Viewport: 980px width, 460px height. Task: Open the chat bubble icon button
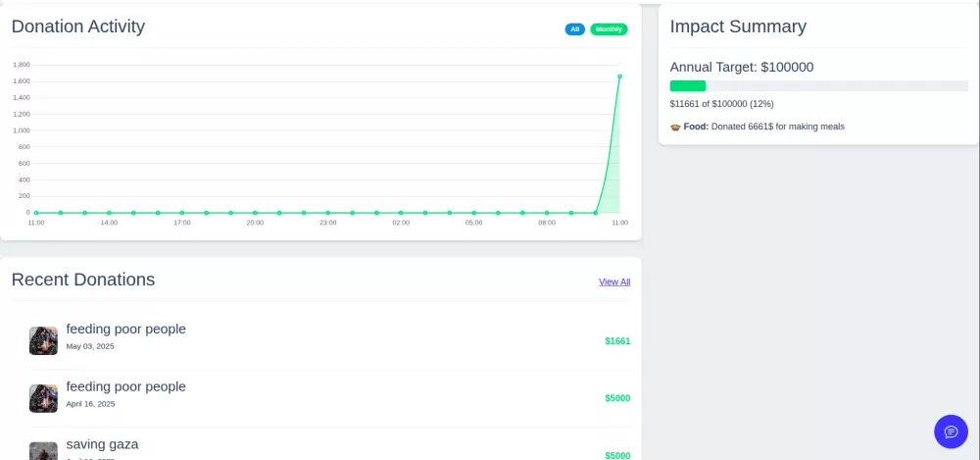[x=951, y=432]
